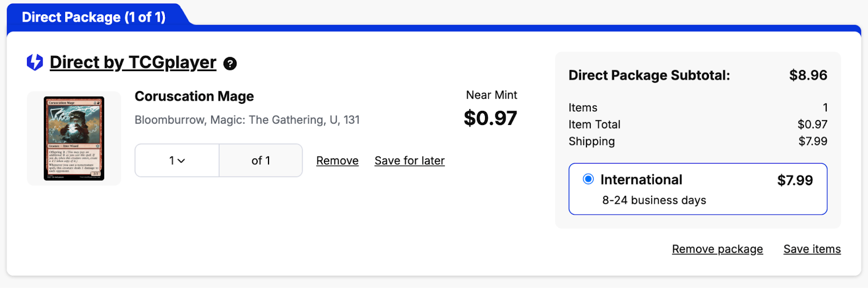Click the Near Mint condition label

(492, 95)
